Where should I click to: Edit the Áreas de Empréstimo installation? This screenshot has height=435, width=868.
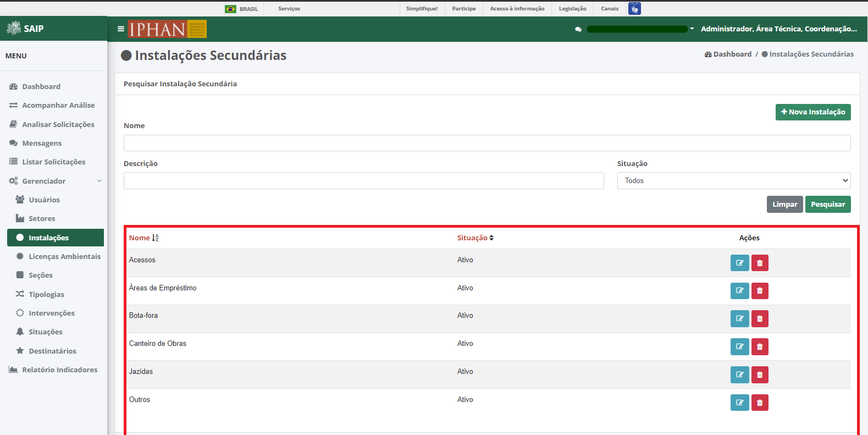pyautogui.click(x=739, y=290)
